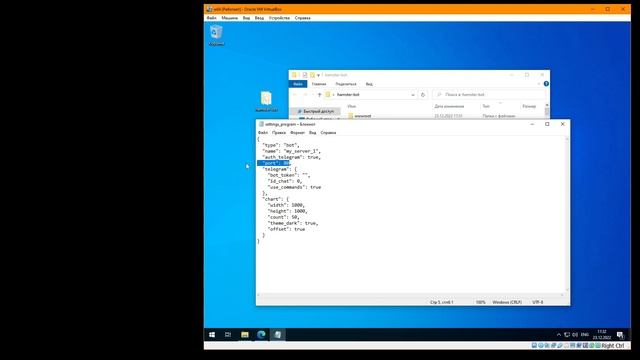The width and height of the screenshot is (640, 360).
Task: Open Explorer quick access toolbar dropdown arrow
Action: 318,75
